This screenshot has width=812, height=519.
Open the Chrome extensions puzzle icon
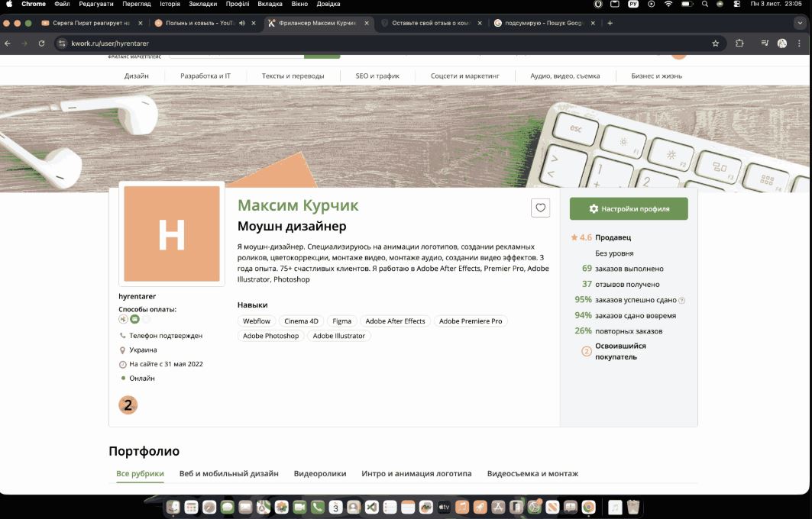tap(739, 44)
